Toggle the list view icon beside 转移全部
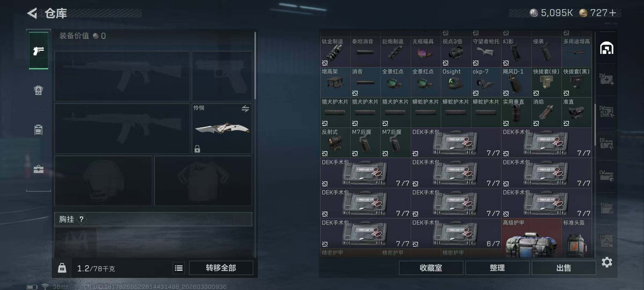This screenshot has height=290, width=644. click(x=179, y=268)
